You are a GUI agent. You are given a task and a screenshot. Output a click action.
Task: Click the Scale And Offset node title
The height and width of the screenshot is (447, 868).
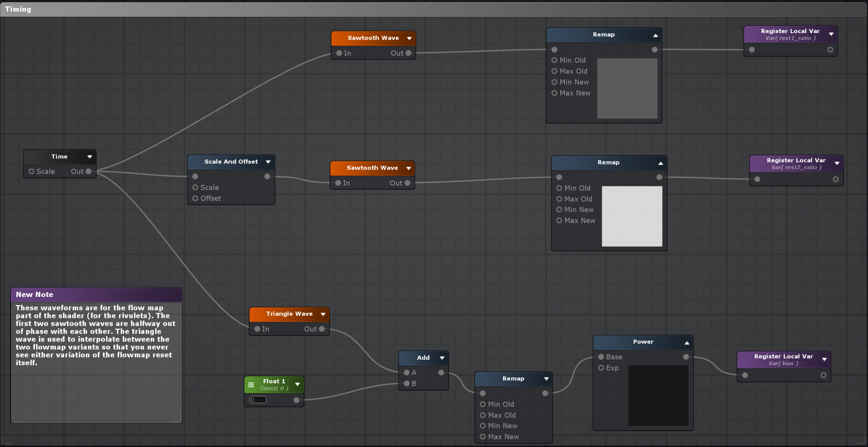click(x=231, y=162)
